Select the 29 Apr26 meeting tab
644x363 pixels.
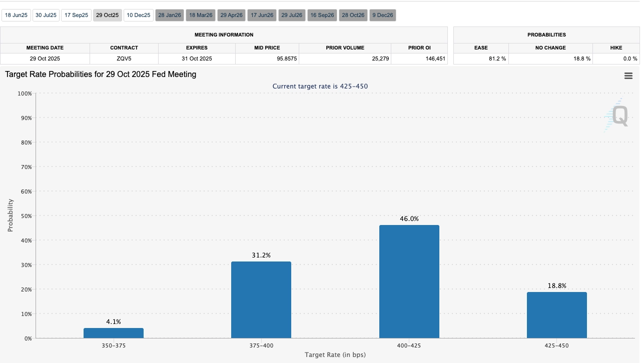tap(231, 15)
